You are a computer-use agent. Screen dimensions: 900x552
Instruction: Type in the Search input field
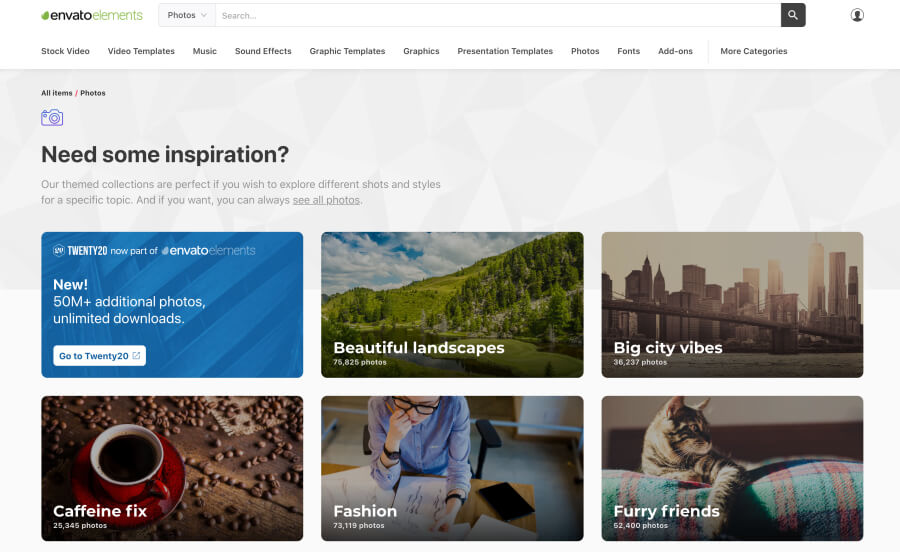coord(496,15)
